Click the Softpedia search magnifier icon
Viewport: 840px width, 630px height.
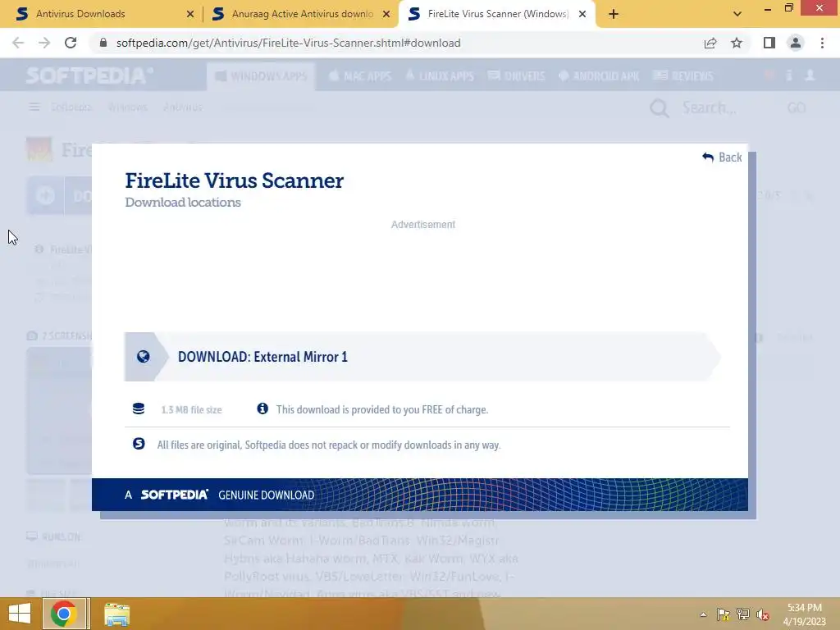click(659, 108)
